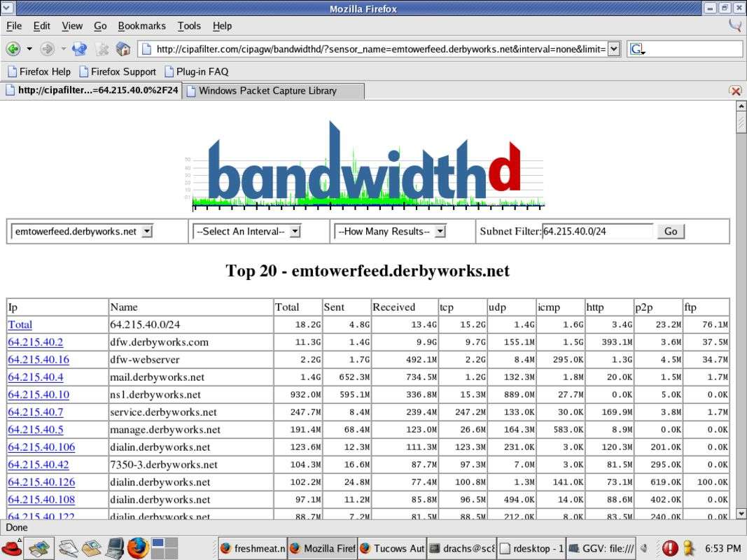
Task: Select the cipafilter bandwidthd tab
Action: coord(91,90)
